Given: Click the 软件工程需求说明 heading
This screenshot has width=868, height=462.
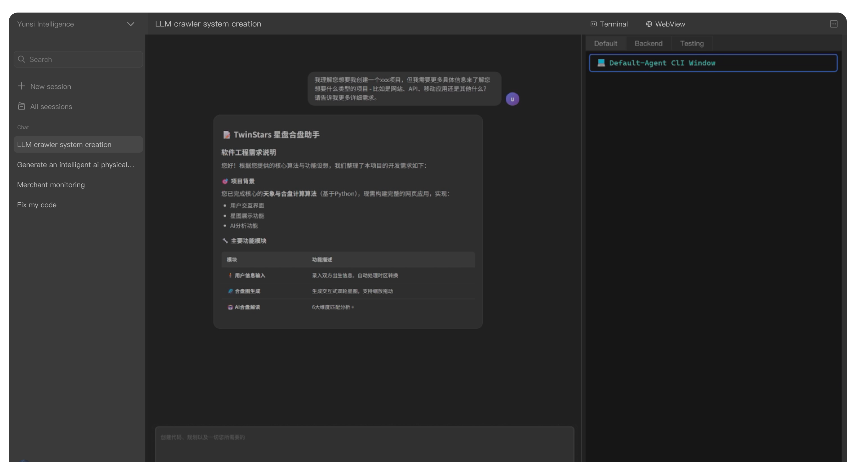Looking at the screenshot, I should (249, 152).
